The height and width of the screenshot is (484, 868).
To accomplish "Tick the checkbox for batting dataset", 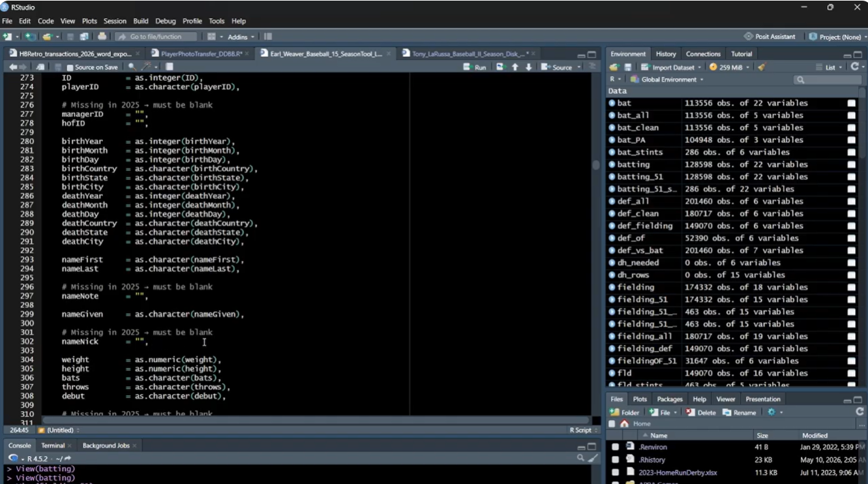I will tap(852, 164).
